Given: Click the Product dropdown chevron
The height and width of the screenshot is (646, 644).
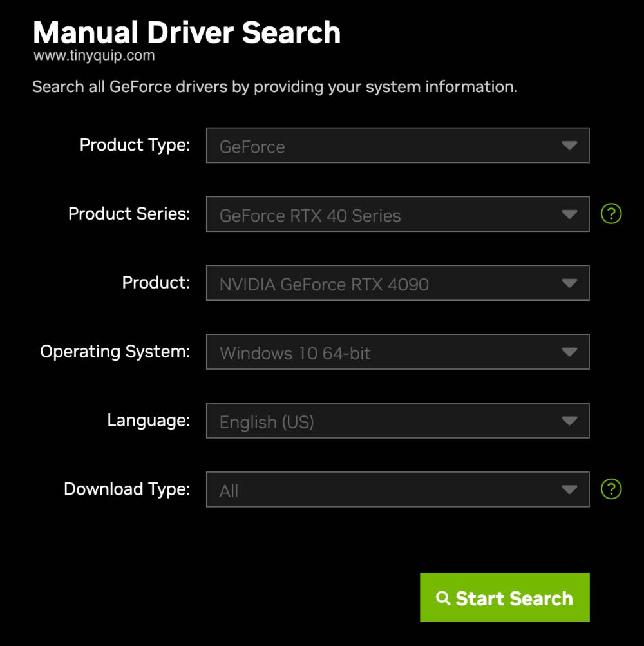Looking at the screenshot, I should coord(569,283).
